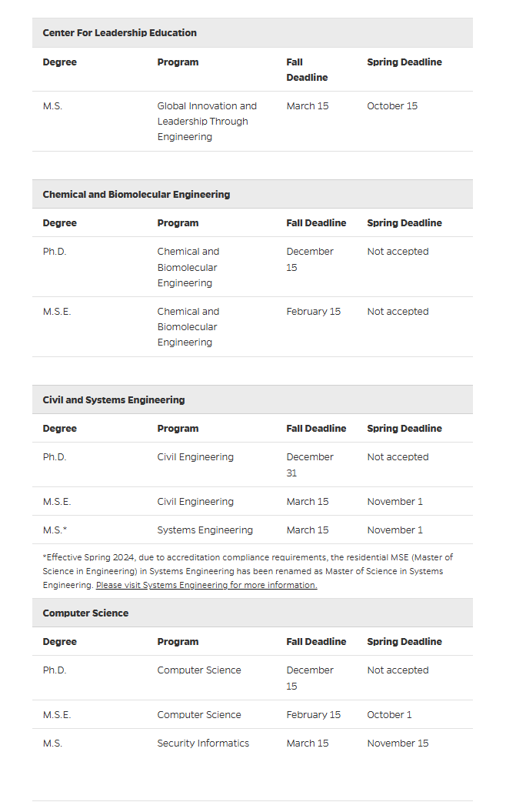Click Degree header under Civil and Systems Engineering
This screenshot has width=516, height=812.
pyautogui.click(x=60, y=429)
